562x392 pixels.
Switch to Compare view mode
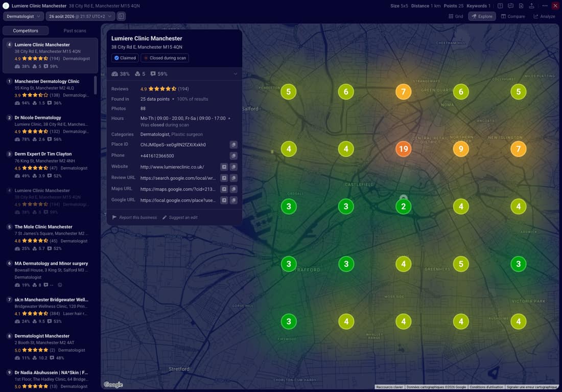(x=513, y=16)
